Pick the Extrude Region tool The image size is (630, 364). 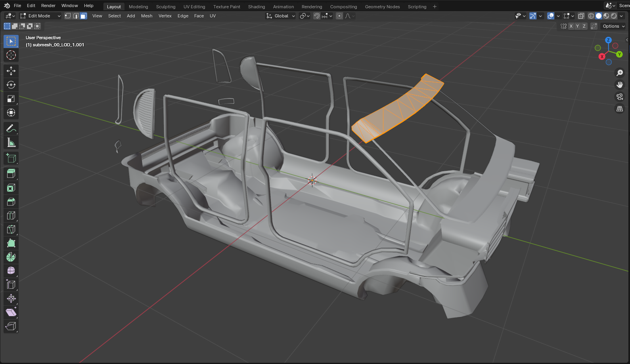tap(11, 173)
